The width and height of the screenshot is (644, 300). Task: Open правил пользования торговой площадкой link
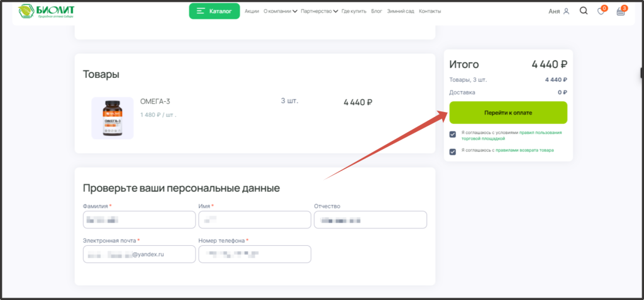(x=511, y=136)
